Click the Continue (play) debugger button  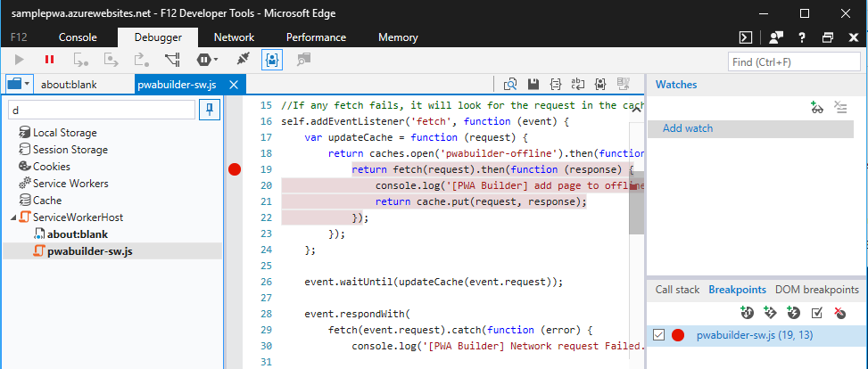pos(20,59)
